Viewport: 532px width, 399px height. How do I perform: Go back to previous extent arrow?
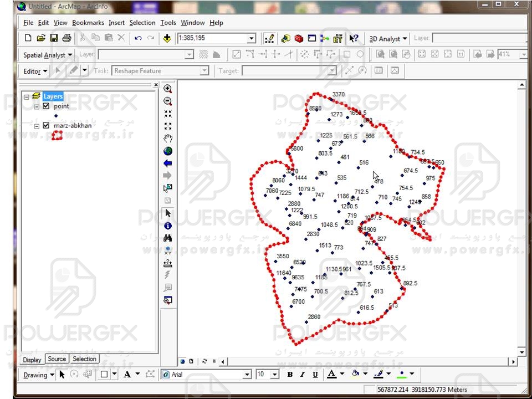tap(168, 163)
